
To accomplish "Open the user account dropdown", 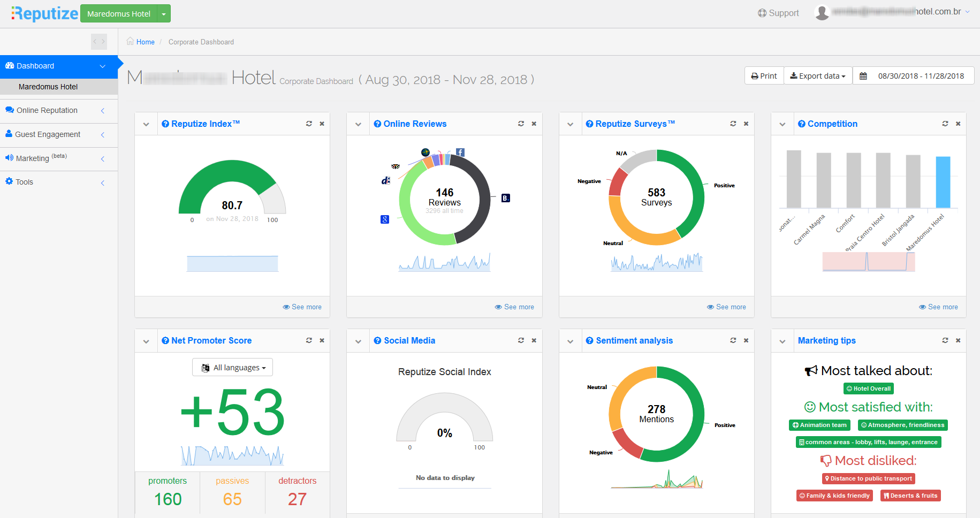I will [967, 12].
